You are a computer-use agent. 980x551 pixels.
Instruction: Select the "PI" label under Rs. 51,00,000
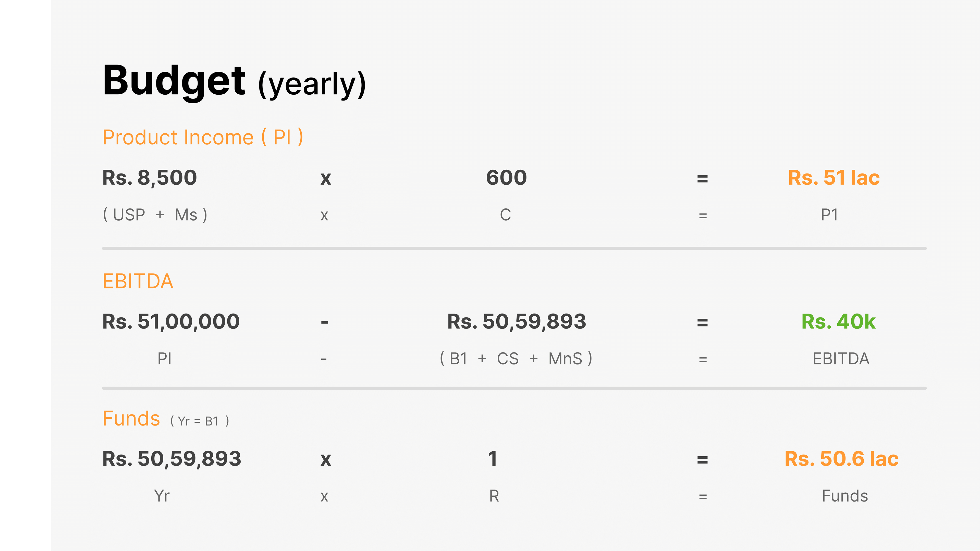[164, 359]
